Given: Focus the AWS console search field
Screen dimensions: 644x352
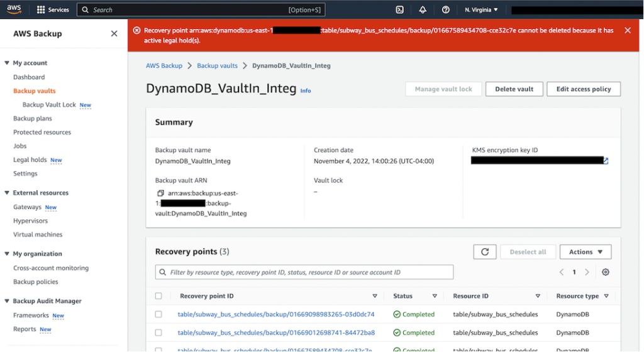Looking at the screenshot, I should (201, 10).
